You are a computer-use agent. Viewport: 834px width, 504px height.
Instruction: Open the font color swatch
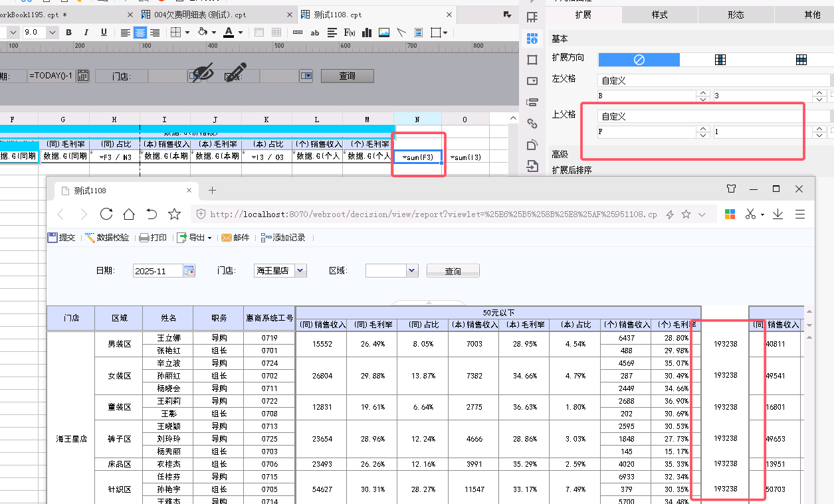[x=229, y=32]
